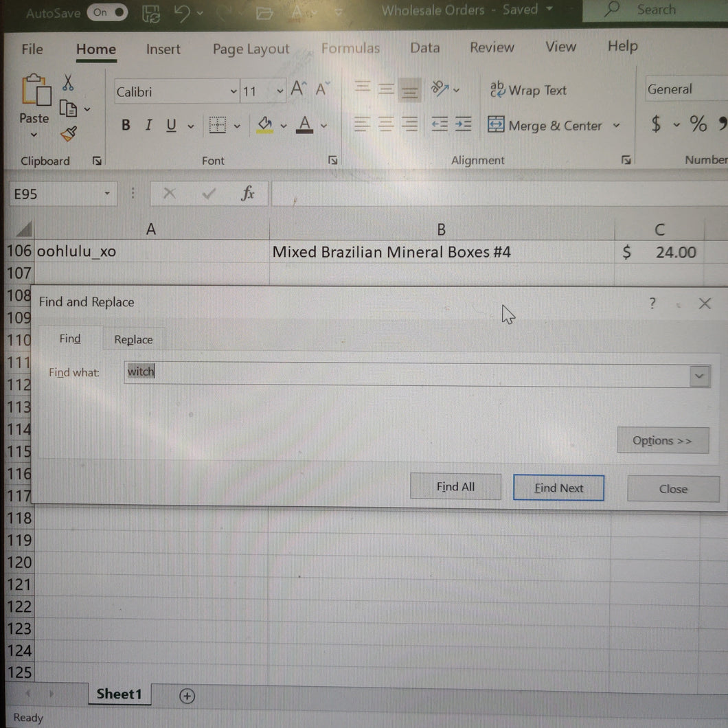Click the yellow Fill Color bucket

[265, 125]
